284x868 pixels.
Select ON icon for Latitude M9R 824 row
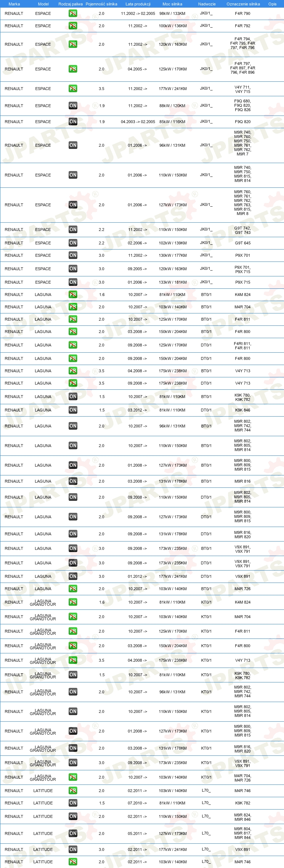click(x=73, y=816)
